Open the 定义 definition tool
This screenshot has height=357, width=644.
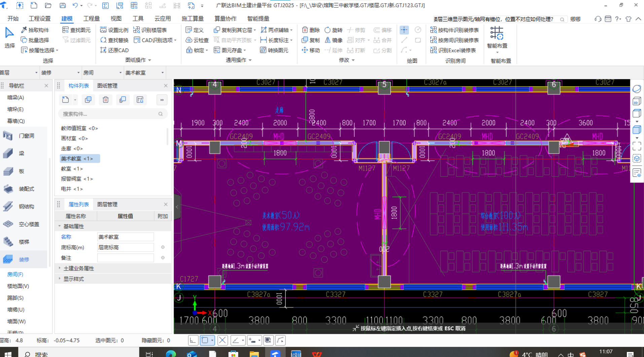point(194,30)
